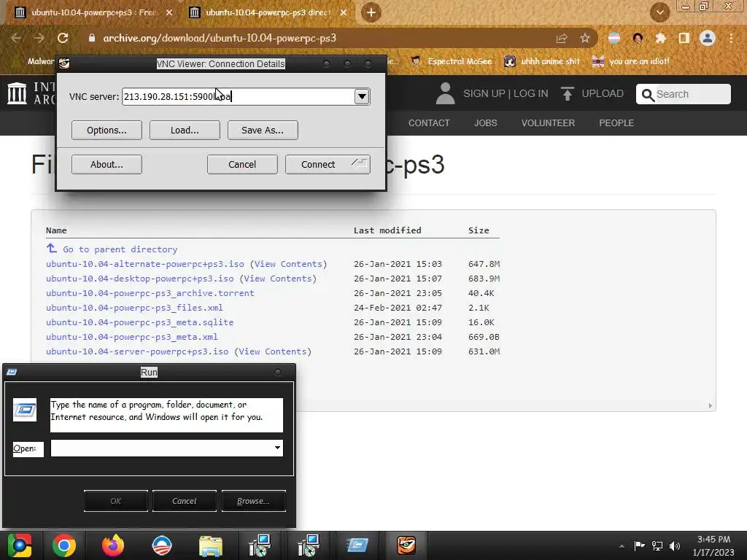The height and width of the screenshot is (560, 747).
Task: Open ubuntu-10.04-powerpc-ps3_meta.xml
Action: [132, 337]
